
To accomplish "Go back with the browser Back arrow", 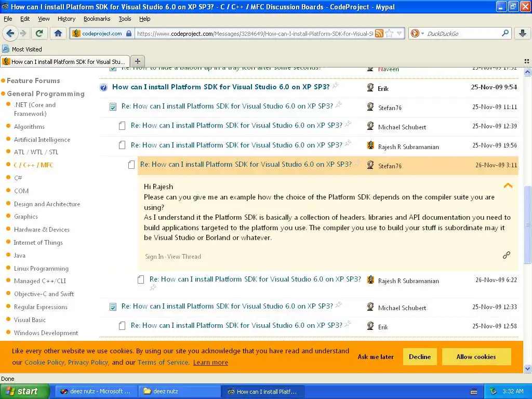I will coord(10,33).
